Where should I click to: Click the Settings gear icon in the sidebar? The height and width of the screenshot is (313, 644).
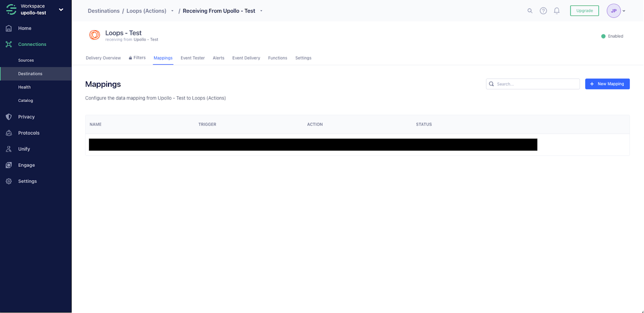coord(9,181)
